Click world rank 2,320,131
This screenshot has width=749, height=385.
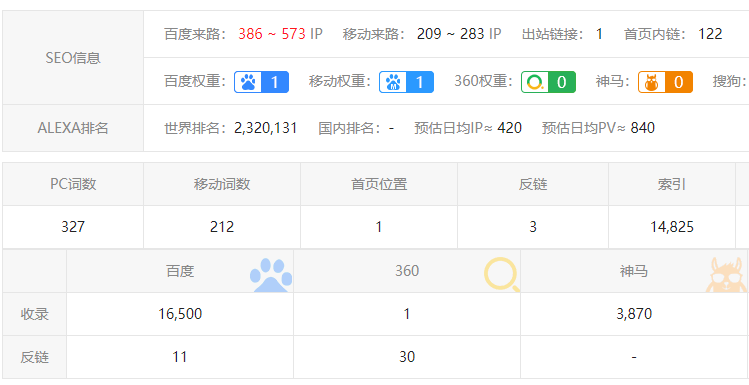[266, 128]
